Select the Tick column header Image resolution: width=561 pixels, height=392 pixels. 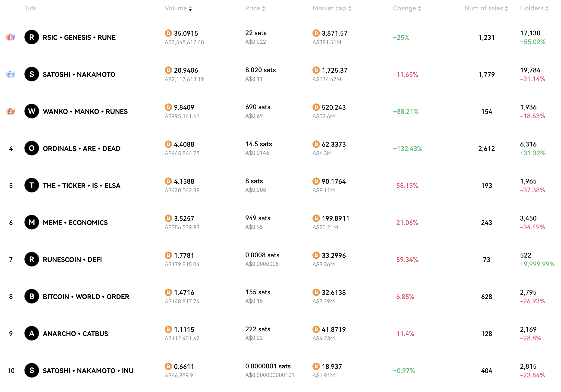(30, 8)
